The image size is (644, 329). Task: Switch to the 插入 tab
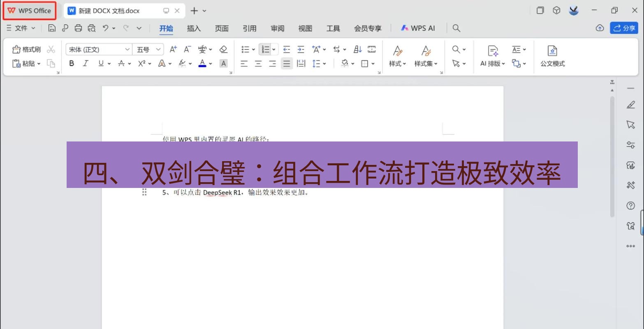point(194,28)
